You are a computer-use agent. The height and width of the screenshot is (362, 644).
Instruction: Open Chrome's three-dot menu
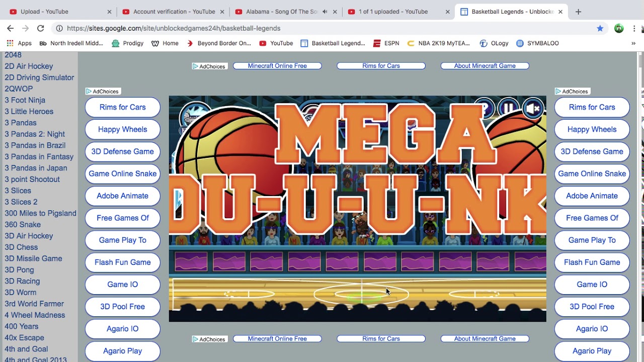point(634,28)
